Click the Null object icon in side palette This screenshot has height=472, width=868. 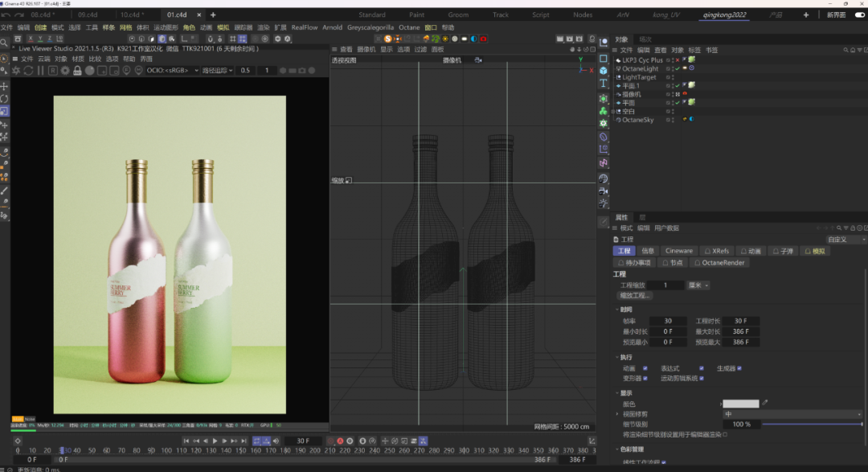tap(604, 42)
